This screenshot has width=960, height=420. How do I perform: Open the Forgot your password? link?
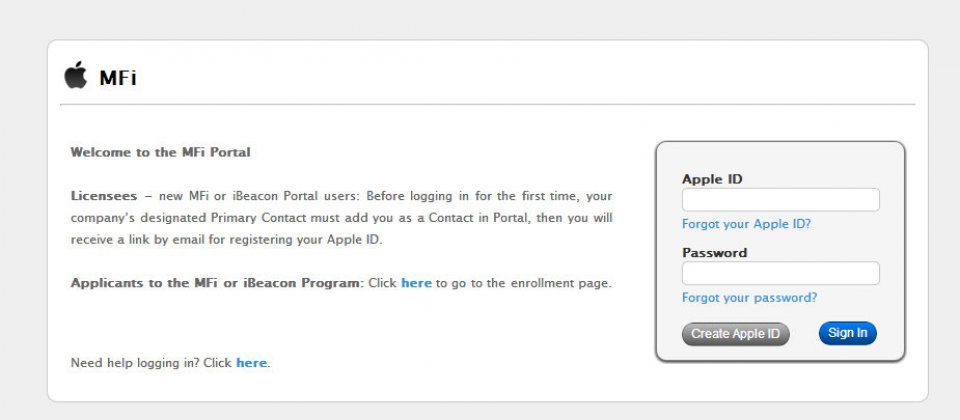click(x=749, y=298)
